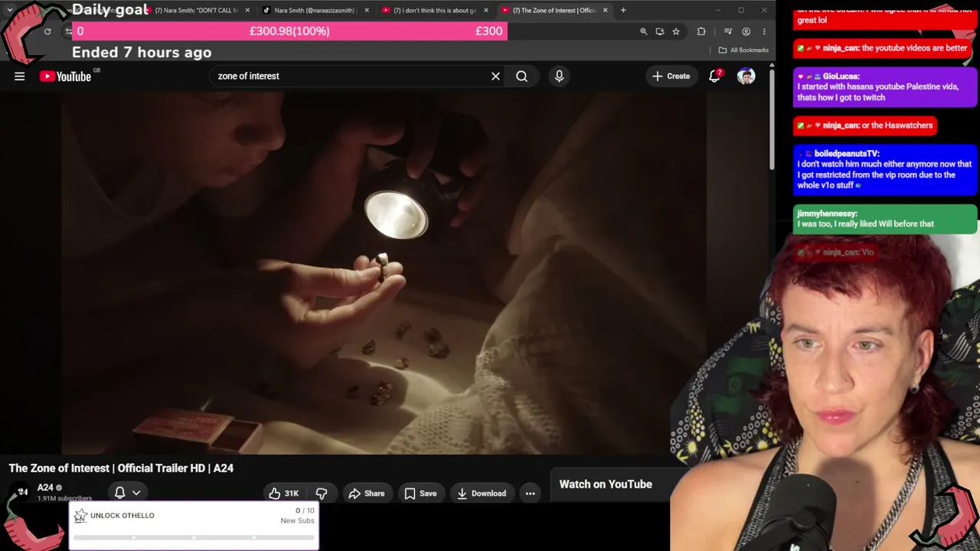
Task: Open Chrome profile icon in toolbar
Action: point(746,31)
